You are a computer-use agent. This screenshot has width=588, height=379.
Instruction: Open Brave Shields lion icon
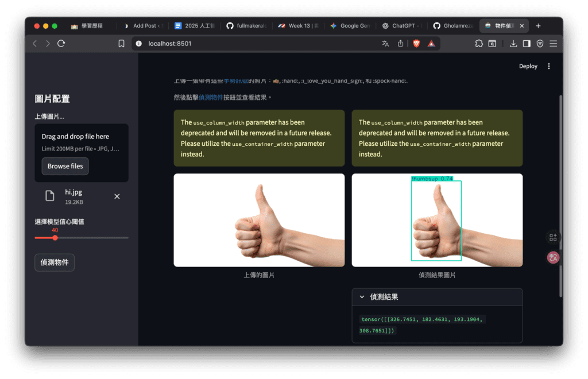click(x=416, y=44)
